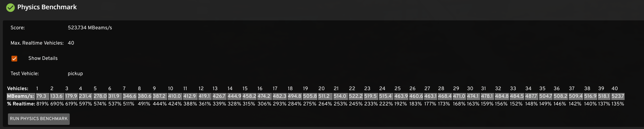Select vehicle count 20 in Vehicles row
This screenshot has height=129, width=644.
(x=322, y=89)
